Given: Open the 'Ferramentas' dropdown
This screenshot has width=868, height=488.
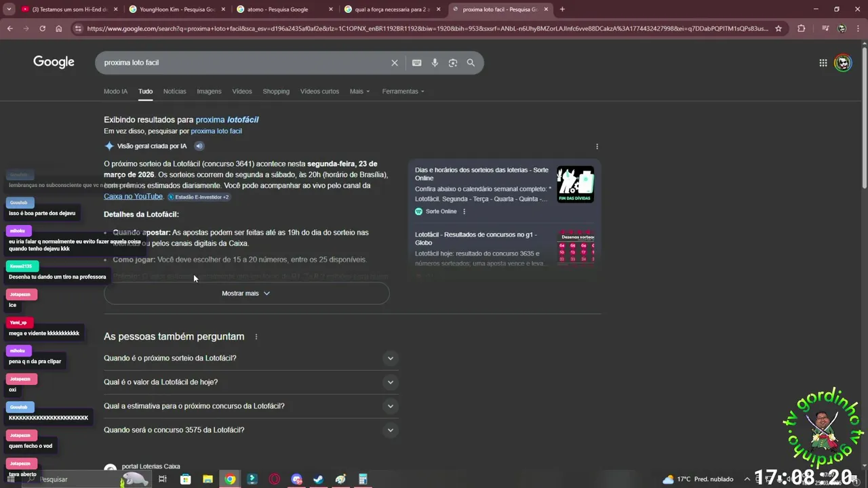Looking at the screenshot, I should (x=403, y=91).
